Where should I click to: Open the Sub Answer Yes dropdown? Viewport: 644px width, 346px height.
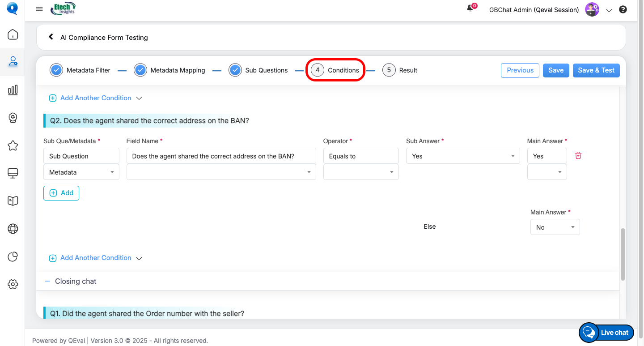(463, 156)
